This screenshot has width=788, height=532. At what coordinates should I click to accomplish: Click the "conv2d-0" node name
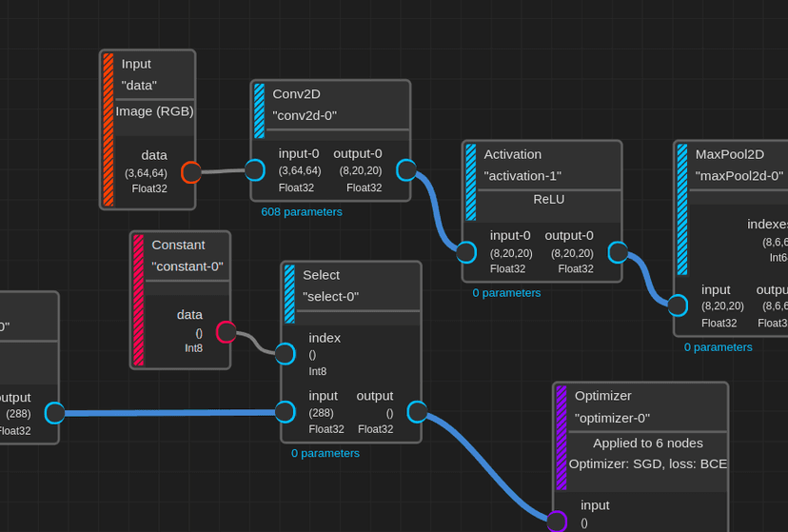coord(305,115)
